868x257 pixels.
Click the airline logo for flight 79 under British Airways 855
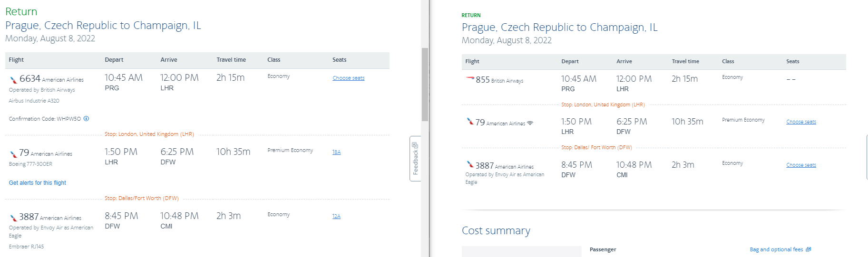tap(470, 122)
